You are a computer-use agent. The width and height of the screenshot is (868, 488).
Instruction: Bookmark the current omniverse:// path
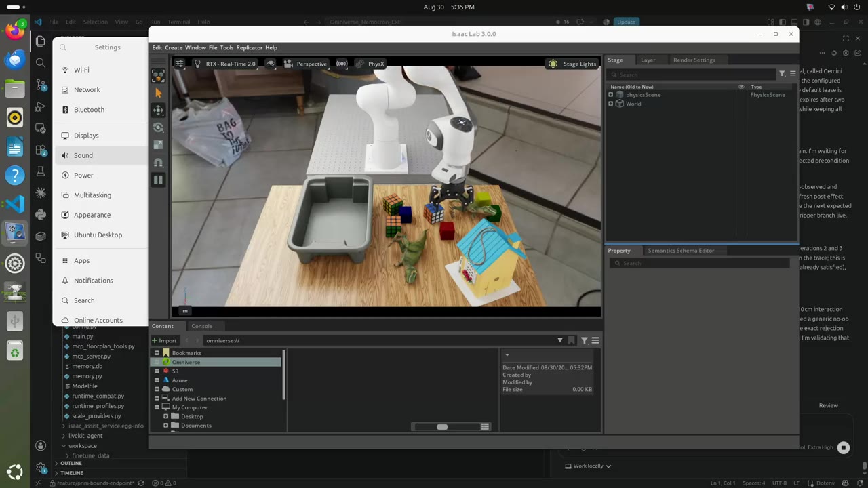pos(572,340)
